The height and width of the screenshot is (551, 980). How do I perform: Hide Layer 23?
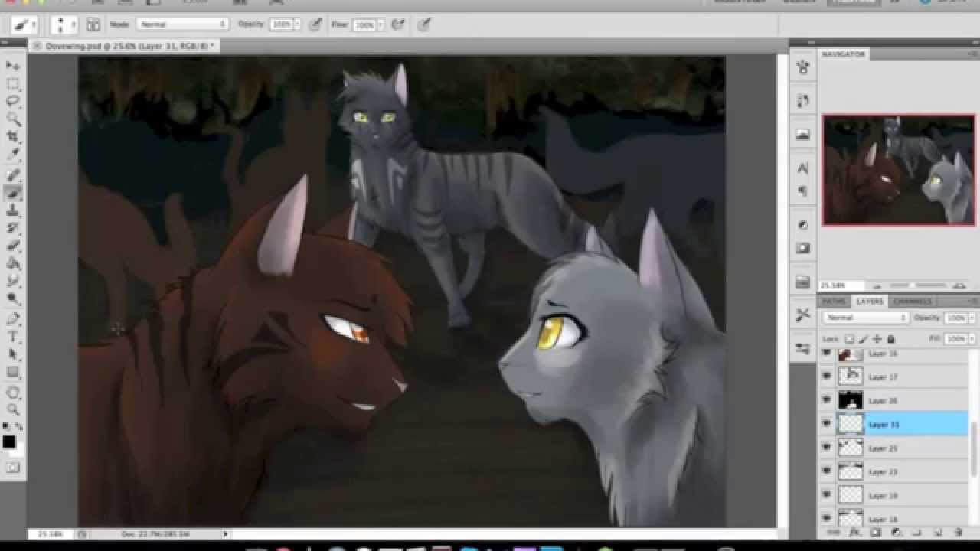point(826,471)
